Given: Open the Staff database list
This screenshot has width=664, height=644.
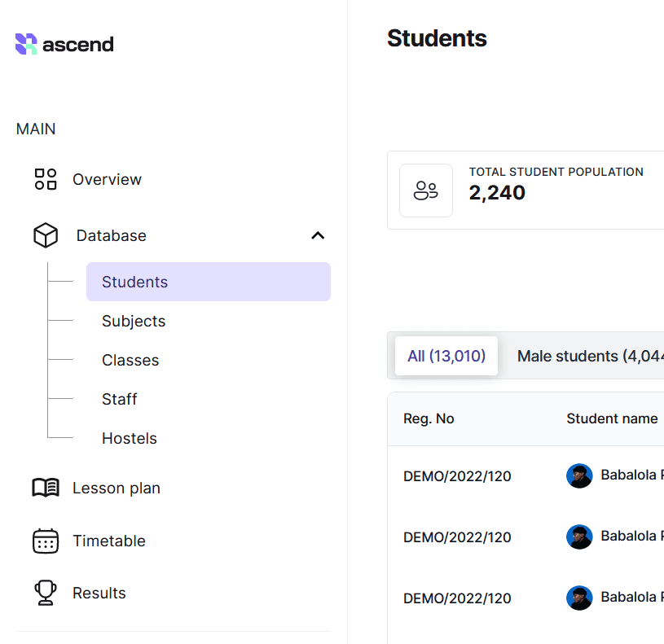Looking at the screenshot, I should tap(119, 399).
